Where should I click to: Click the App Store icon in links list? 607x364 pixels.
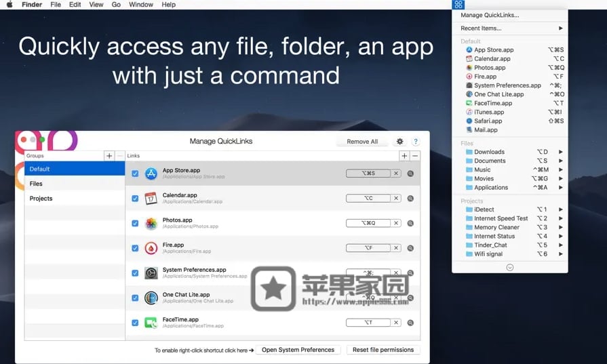tap(151, 174)
